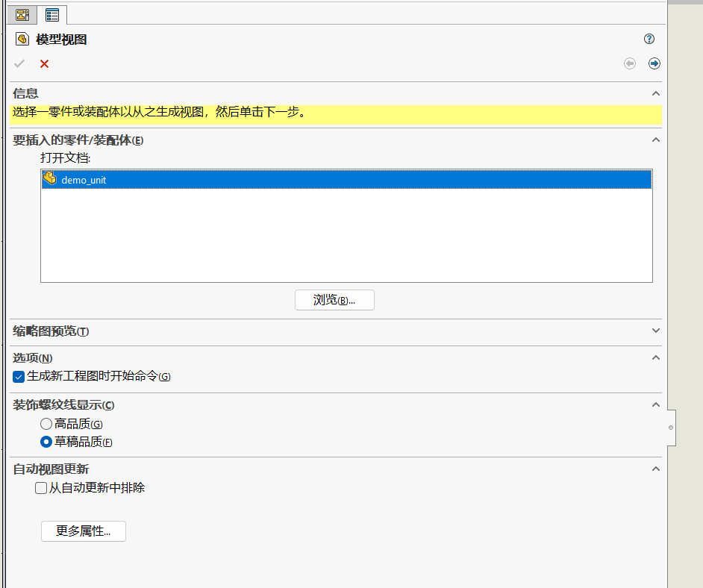Enable 从自动更新中排除 checkbox
This screenshot has width=703, height=588.
click(41, 489)
